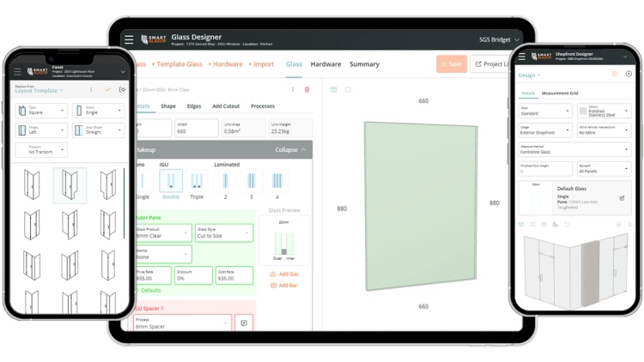Open Beneath All Panels dropdown
Screen dimensions: 644x362
(605, 169)
